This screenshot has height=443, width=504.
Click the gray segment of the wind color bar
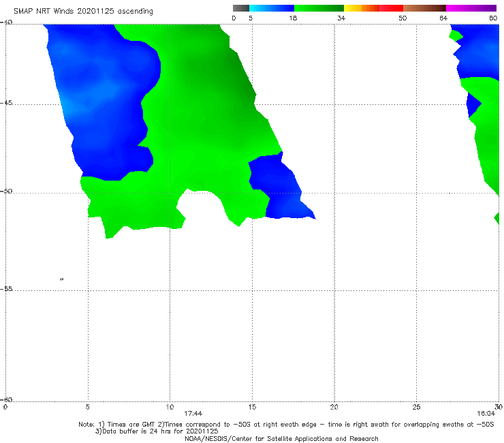[241, 8]
